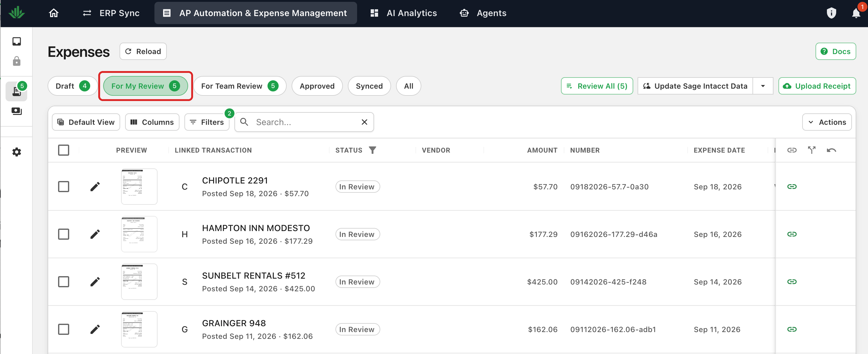This screenshot has height=354, width=868.
Task: Click the lock icon in left sidebar
Action: [16, 61]
